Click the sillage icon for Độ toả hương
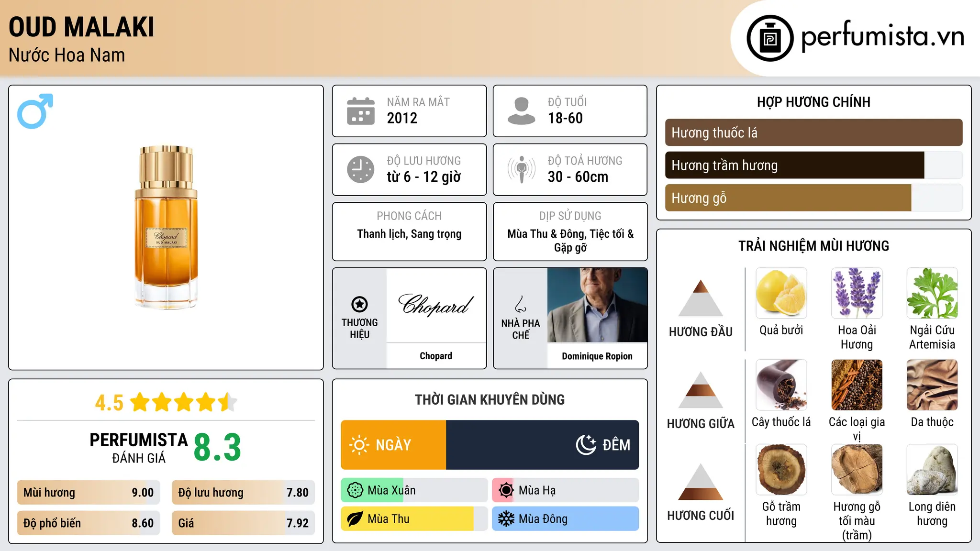980x551 pixels. [x=521, y=169]
